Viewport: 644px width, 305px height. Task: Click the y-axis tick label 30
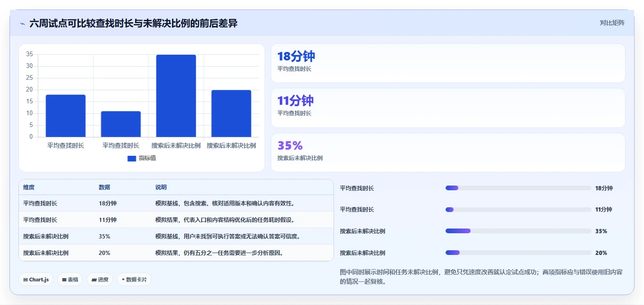[x=29, y=66]
